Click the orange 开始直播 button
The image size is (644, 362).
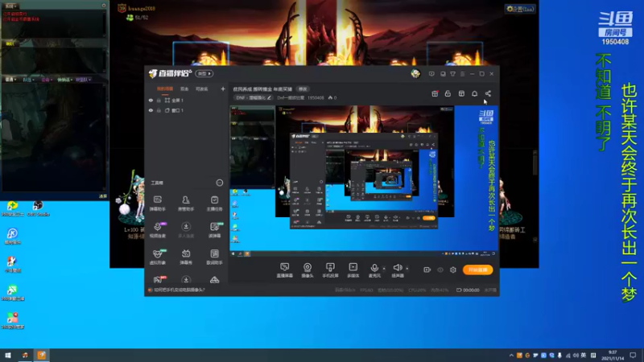pos(477,269)
